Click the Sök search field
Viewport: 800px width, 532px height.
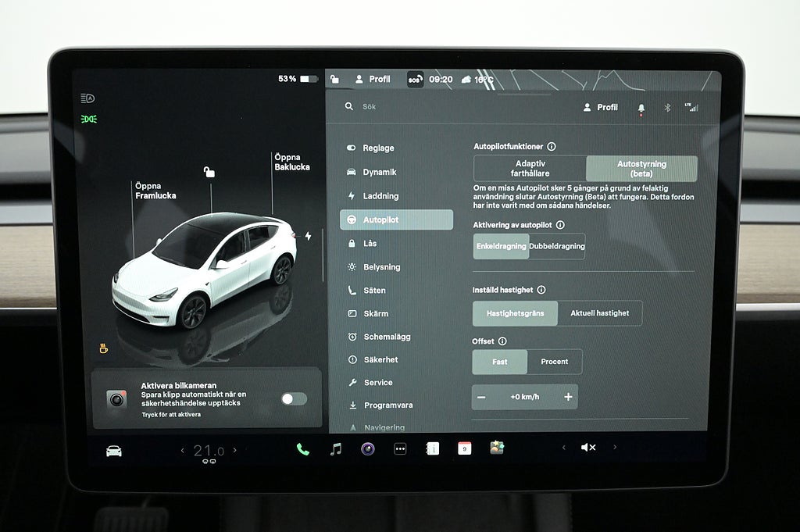click(x=453, y=107)
